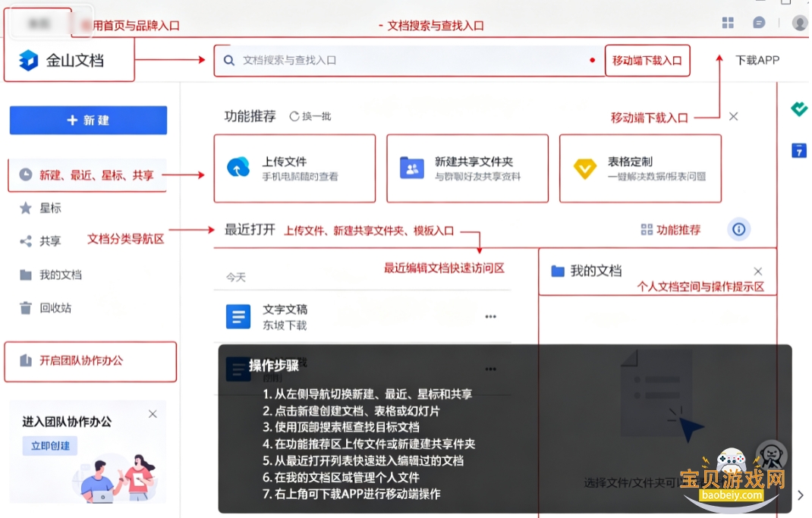Open the more options menu for 文字文稿

click(490, 317)
